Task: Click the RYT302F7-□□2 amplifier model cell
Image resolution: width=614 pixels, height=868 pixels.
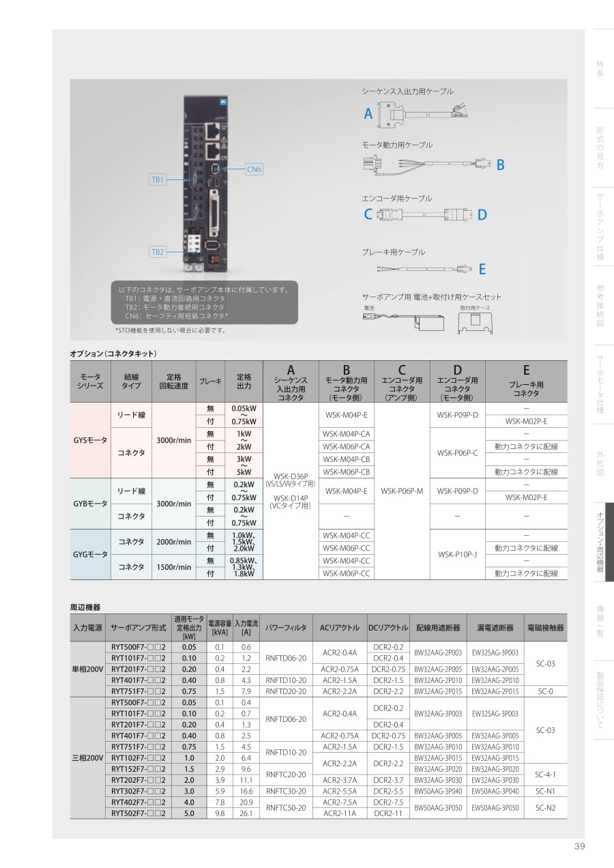Action: click(x=138, y=791)
